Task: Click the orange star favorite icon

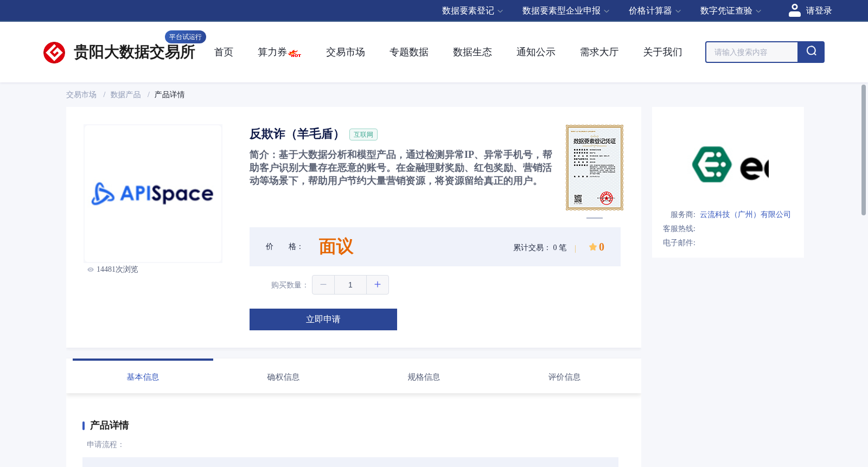Action: coord(592,247)
